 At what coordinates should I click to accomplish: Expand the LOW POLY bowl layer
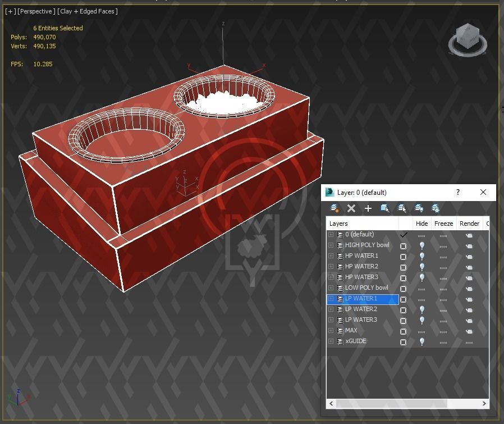point(331,288)
